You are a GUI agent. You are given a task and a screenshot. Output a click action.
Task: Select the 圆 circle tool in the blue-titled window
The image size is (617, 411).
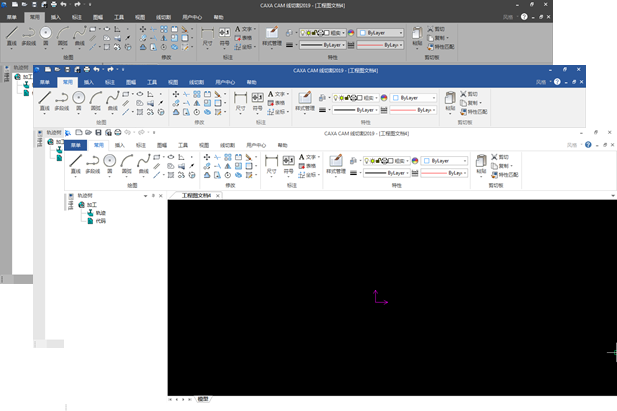pyautogui.click(x=79, y=100)
